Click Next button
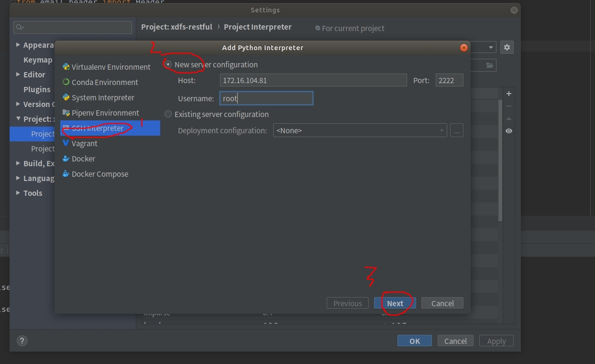 click(x=395, y=303)
